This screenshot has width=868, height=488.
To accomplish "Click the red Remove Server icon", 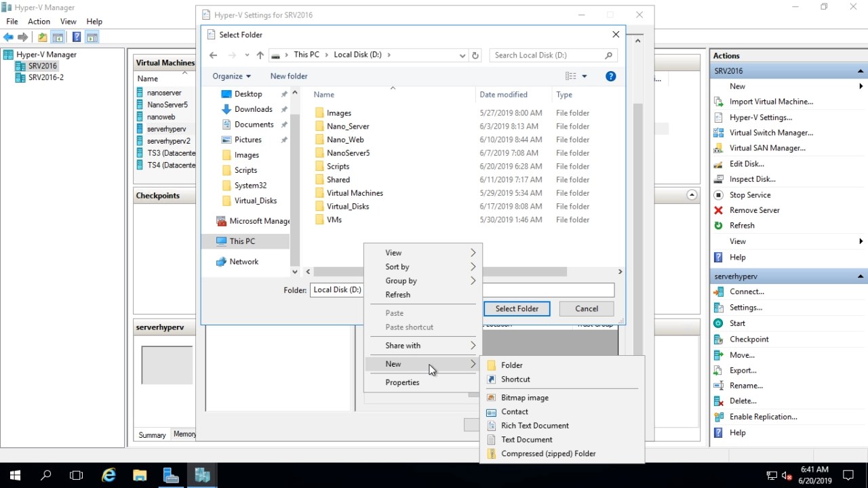I will (718, 210).
